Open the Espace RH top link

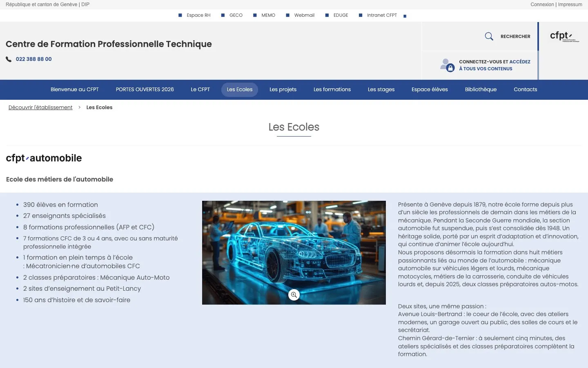[x=198, y=16]
